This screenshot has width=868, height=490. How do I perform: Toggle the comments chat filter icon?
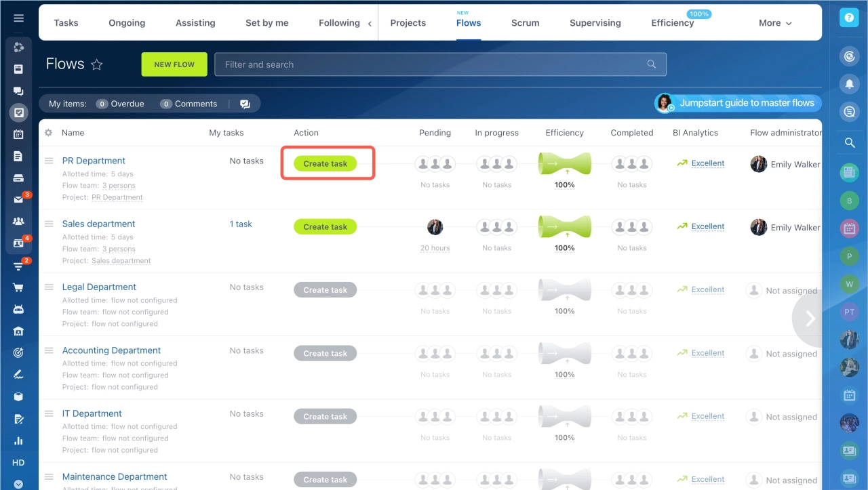click(245, 104)
